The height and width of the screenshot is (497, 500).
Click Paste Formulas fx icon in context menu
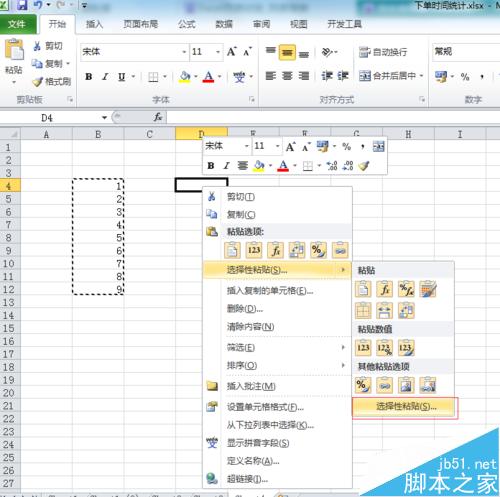[x=275, y=250]
